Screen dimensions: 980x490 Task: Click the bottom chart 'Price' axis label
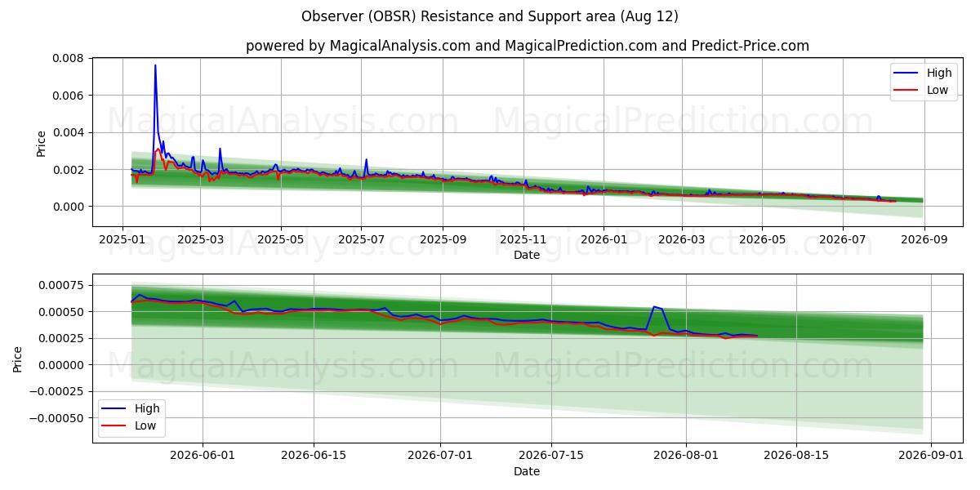point(19,359)
